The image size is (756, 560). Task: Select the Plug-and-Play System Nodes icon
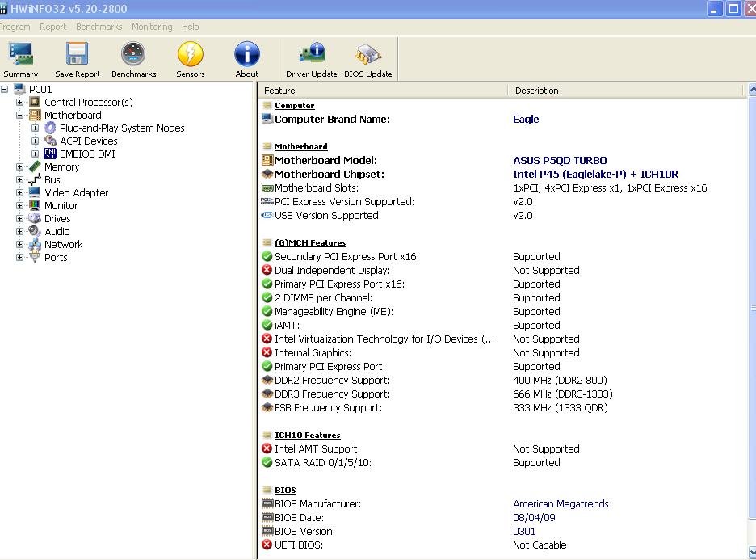(x=50, y=128)
